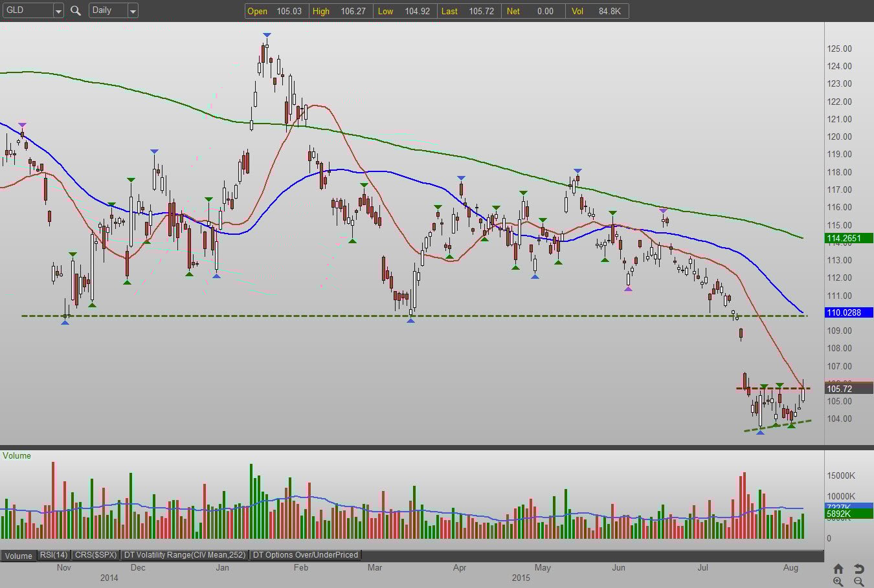
Task: Click the blue 110.0288 moving average price label
Action: click(x=848, y=312)
